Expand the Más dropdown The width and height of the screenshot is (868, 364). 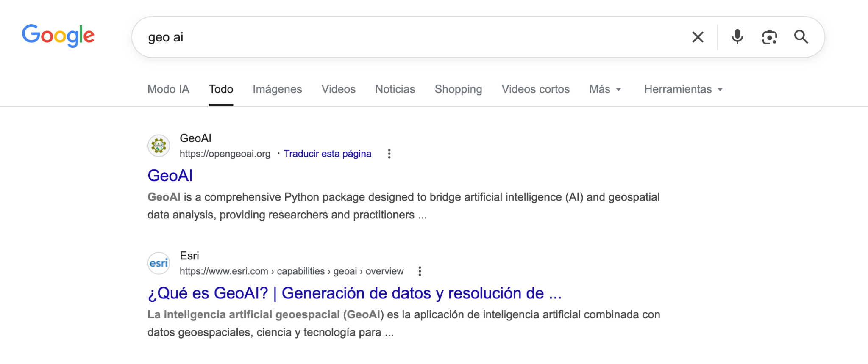(x=605, y=89)
